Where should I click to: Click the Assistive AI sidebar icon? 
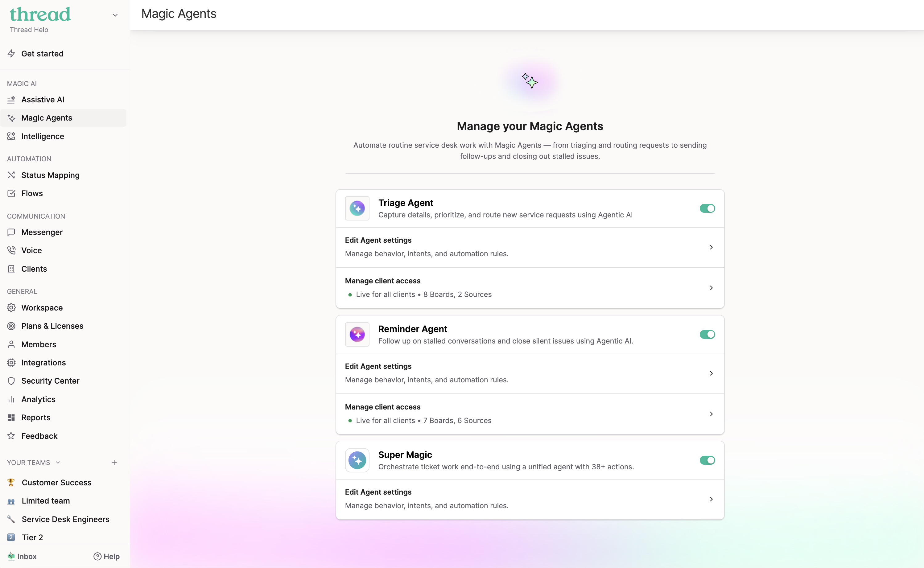[x=11, y=100]
